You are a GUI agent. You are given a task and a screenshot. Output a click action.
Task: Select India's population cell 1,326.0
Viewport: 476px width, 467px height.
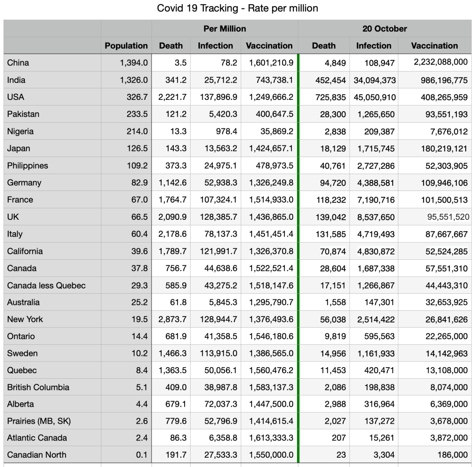(x=133, y=80)
